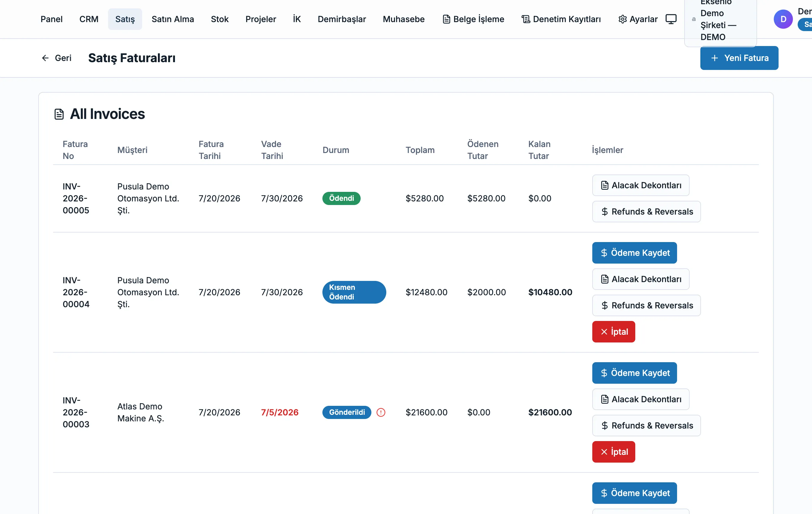Click the monitor display icon in navbar

671,19
